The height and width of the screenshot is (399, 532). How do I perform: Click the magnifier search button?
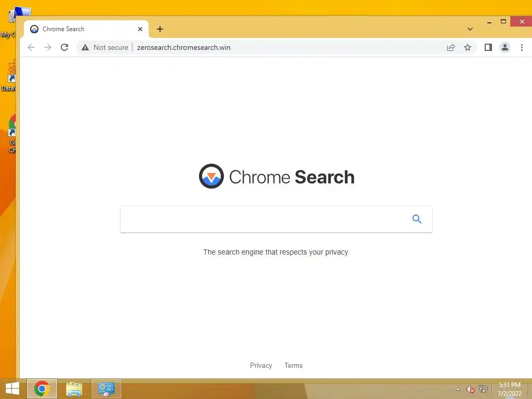(417, 219)
